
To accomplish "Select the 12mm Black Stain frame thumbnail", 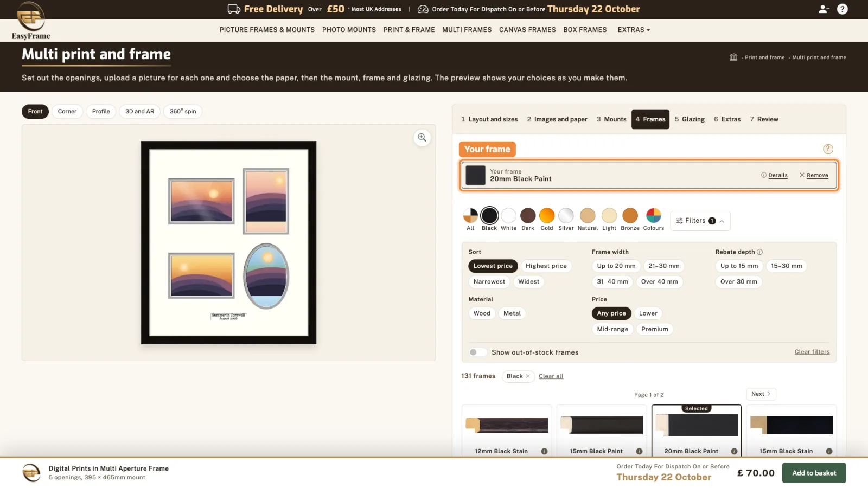I will pos(507,425).
